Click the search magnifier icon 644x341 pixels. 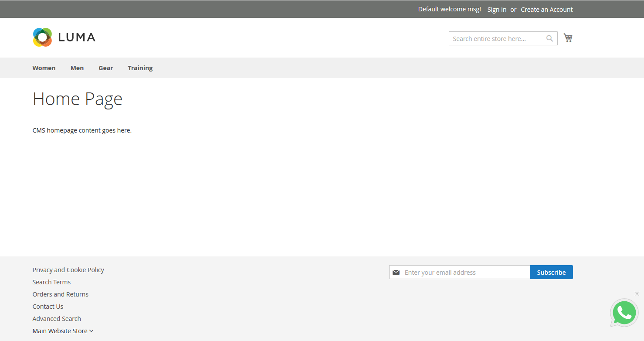point(550,38)
